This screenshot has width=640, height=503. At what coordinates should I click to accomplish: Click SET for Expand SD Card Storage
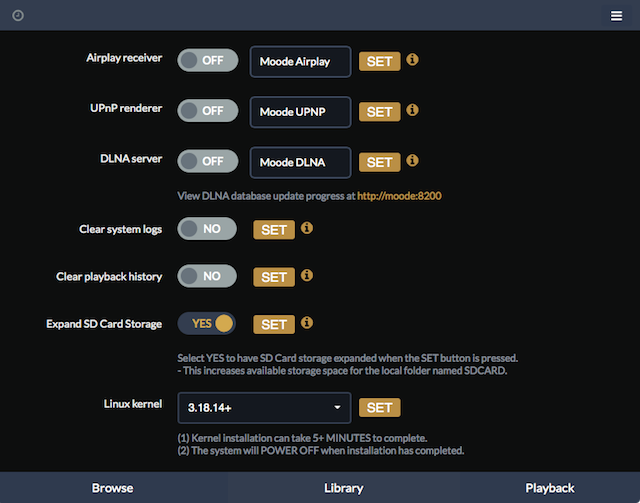(x=274, y=325)
